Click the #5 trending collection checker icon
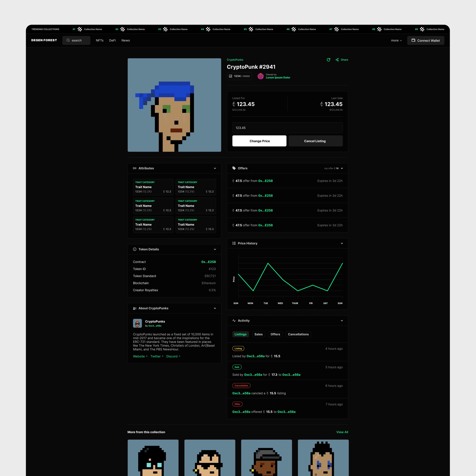 [251, 29]
